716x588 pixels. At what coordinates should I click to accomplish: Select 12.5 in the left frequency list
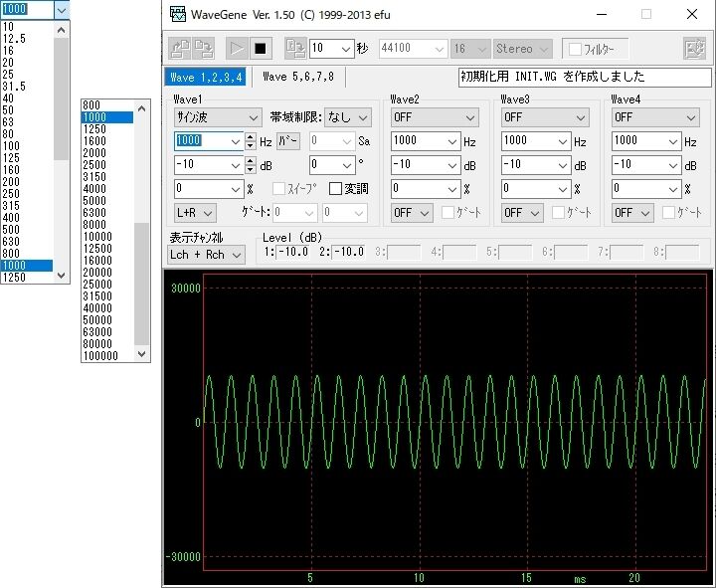click(x=27, y=39)
